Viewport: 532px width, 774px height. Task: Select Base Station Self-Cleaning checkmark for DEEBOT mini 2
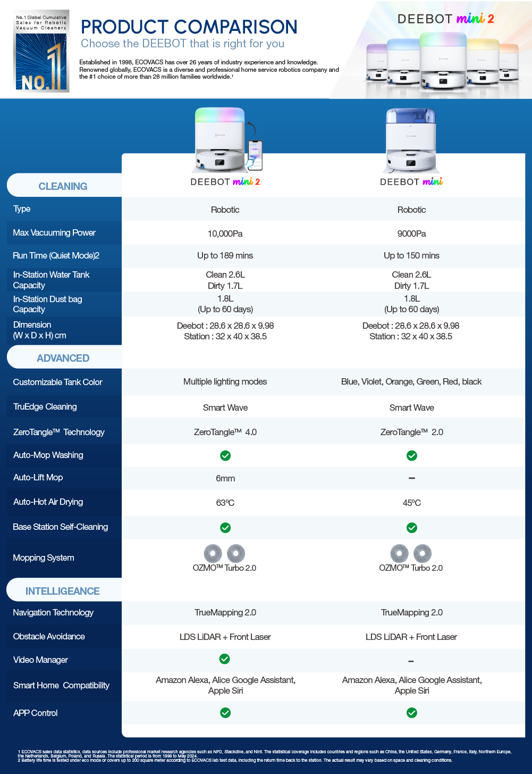click(225, 528)
